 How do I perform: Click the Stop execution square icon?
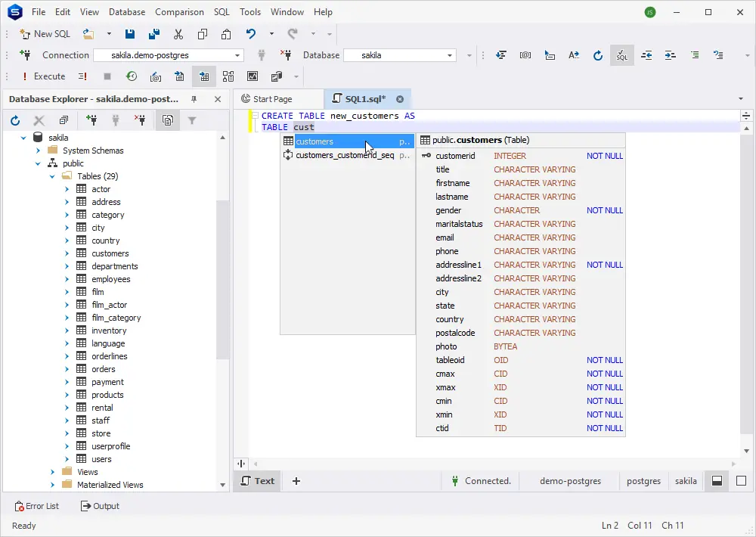(x=107, y=76)
